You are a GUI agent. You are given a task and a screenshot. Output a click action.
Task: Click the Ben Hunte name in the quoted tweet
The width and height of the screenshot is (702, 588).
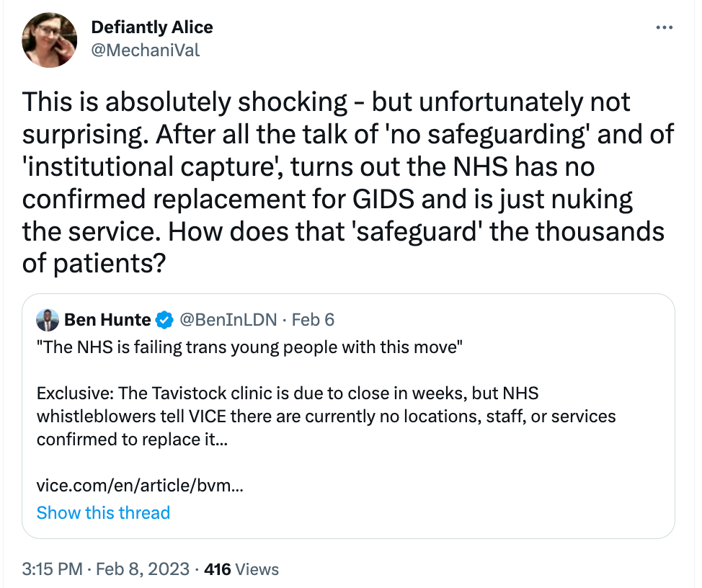point(107,319)
